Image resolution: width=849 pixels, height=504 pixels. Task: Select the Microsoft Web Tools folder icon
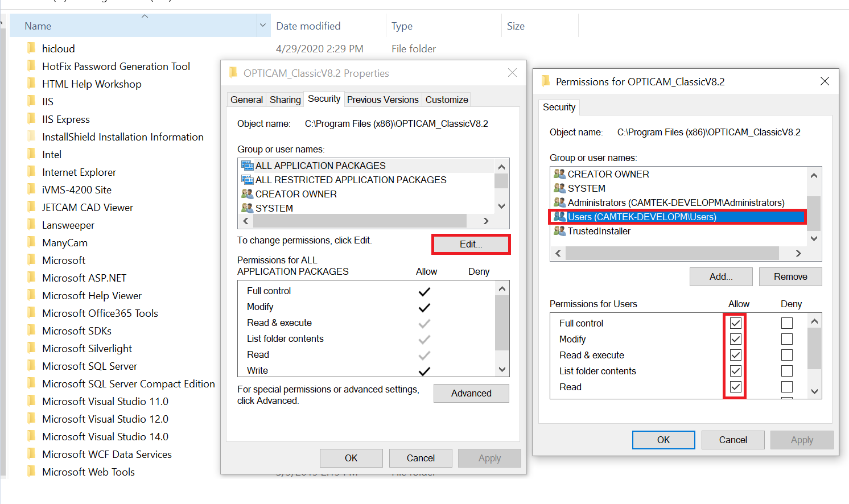31,472
